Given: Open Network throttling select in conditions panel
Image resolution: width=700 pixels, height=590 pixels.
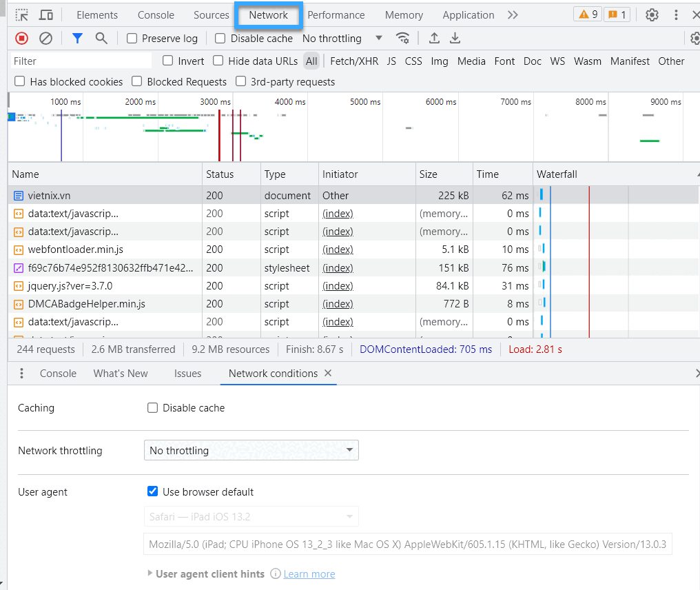Looking at the screenshot, I should pyautogui.click(x=251, y=451).
